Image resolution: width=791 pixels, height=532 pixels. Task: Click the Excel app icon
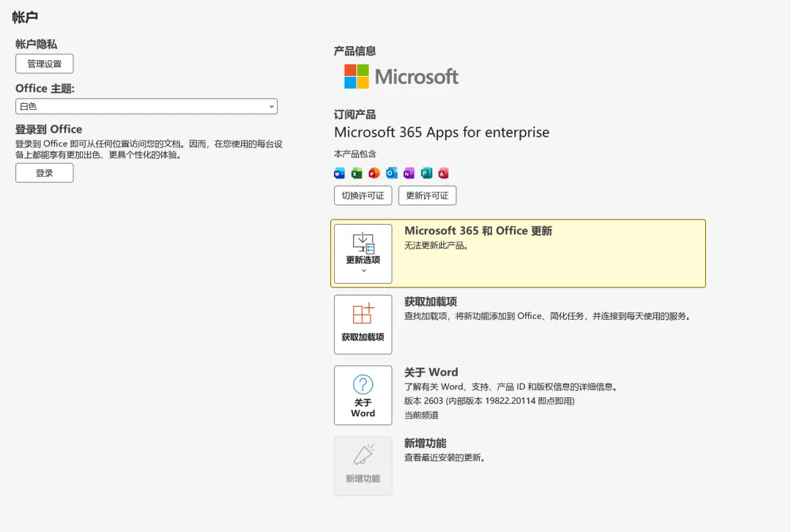pos(357,173)
